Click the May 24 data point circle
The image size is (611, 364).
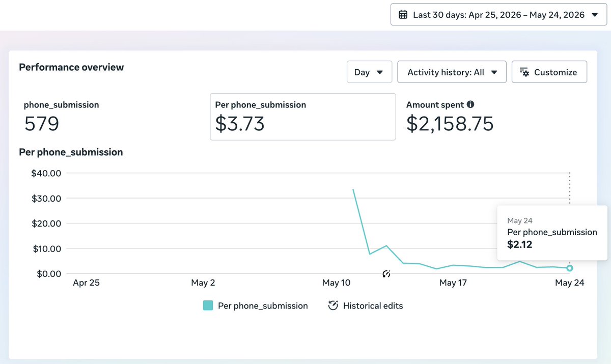click(570, 268)
